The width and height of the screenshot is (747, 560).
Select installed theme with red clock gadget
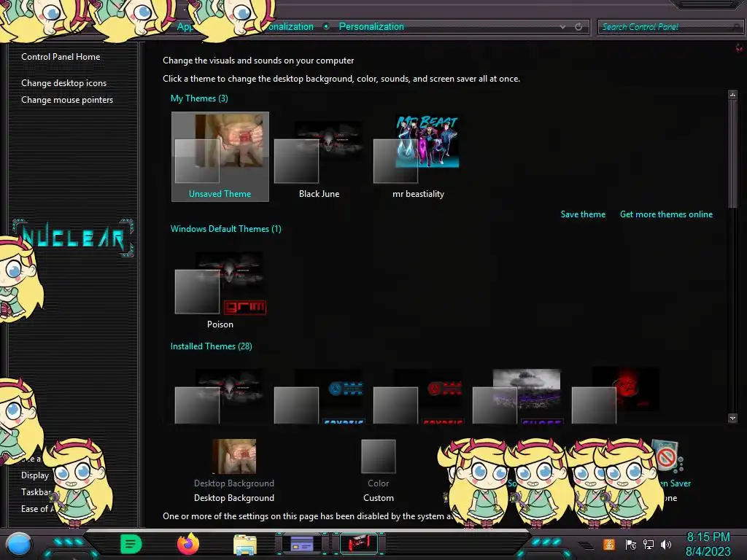point(418,396)
